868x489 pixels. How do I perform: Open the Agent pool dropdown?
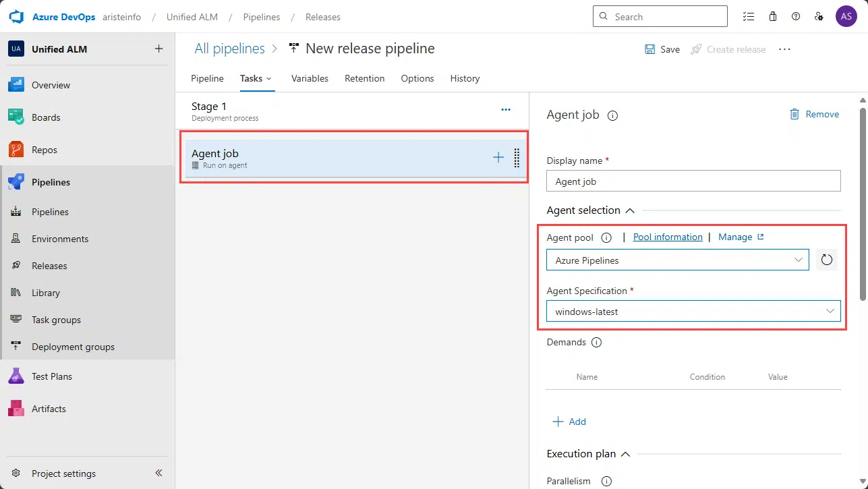click(x=677, y=260)
